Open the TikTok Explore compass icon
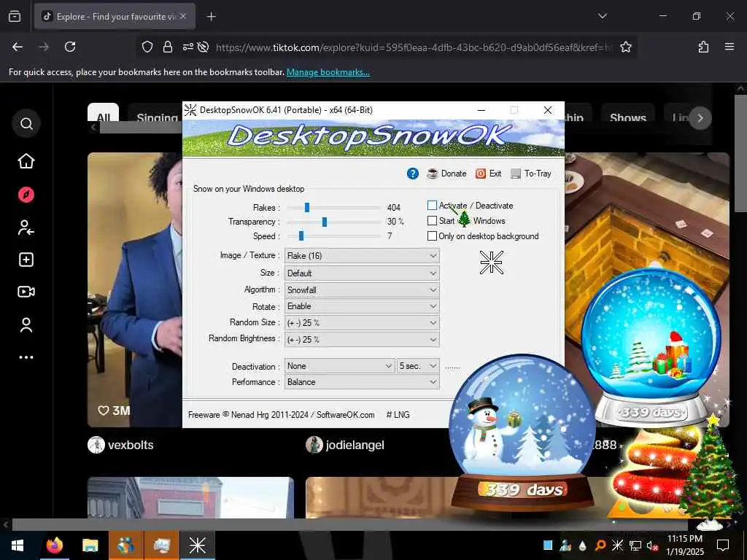The width and height of the screenshot is (747, 560). coord(26,195)
